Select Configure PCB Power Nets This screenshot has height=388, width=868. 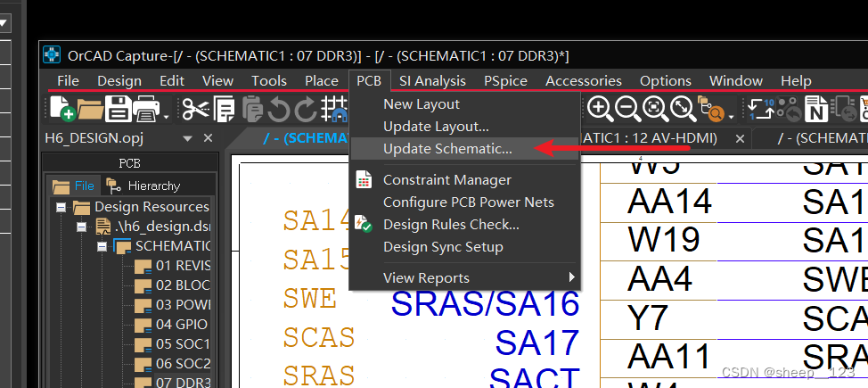[x=465, y=202]
